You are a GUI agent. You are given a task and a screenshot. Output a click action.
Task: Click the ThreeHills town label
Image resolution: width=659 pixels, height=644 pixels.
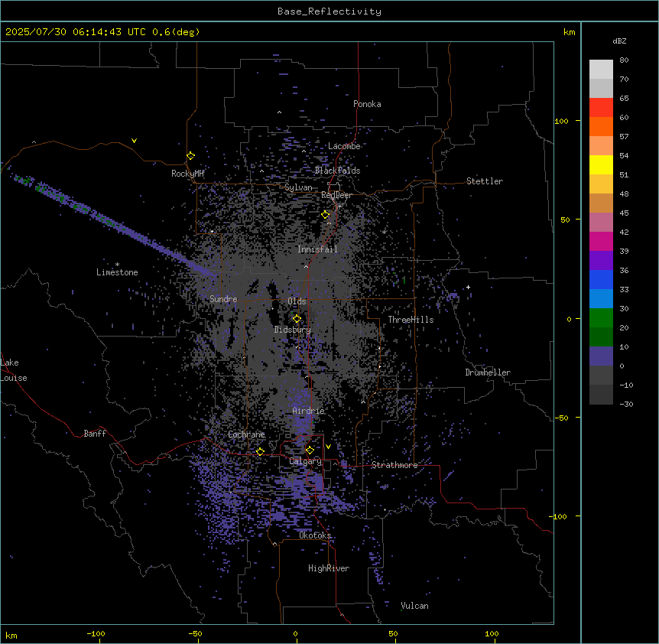coord(411,320)
